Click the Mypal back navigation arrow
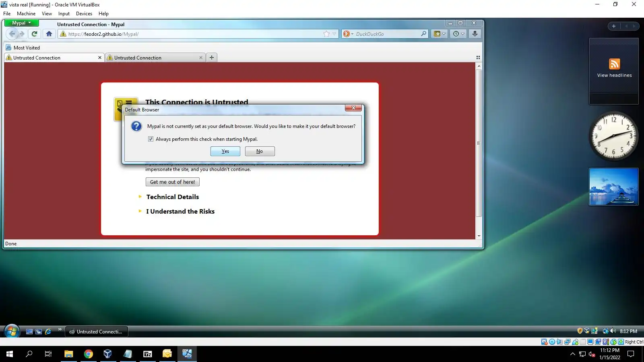Image resolution: width=644 pixels, height=362 pixels. pos(12,34)
